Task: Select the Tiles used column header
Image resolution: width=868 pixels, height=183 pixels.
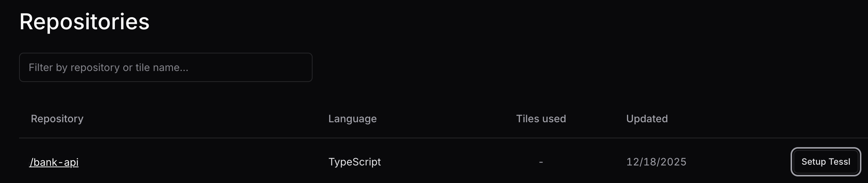Action: coord(541,119)
